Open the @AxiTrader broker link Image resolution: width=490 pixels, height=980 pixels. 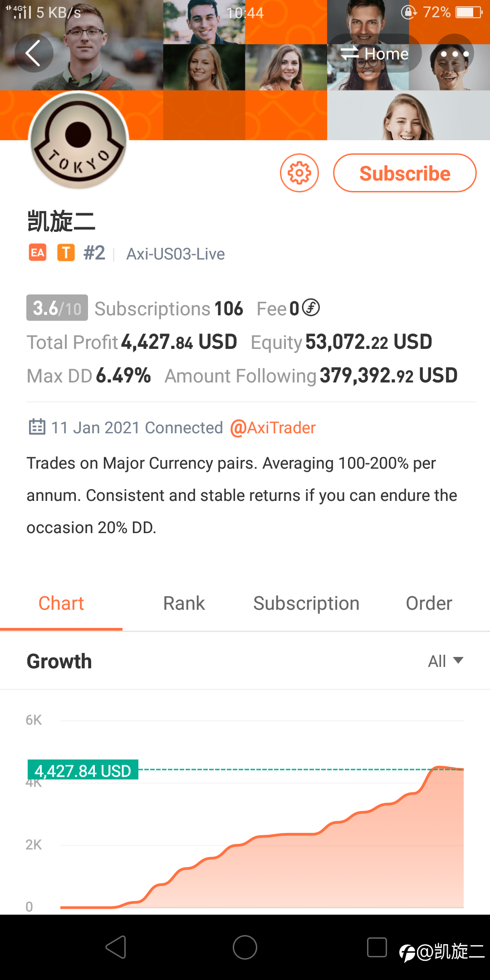pyautogui.click(x=273, y=428)
